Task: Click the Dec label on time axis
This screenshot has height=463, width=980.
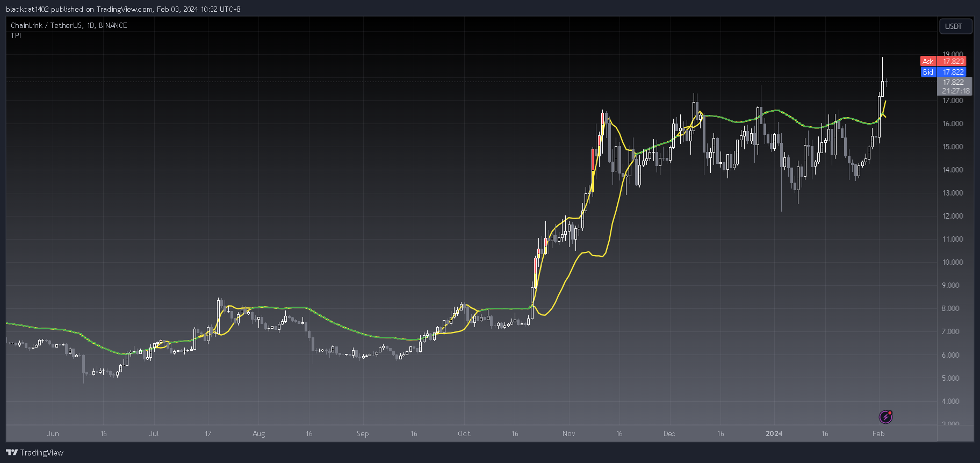Action: (669, 433)
